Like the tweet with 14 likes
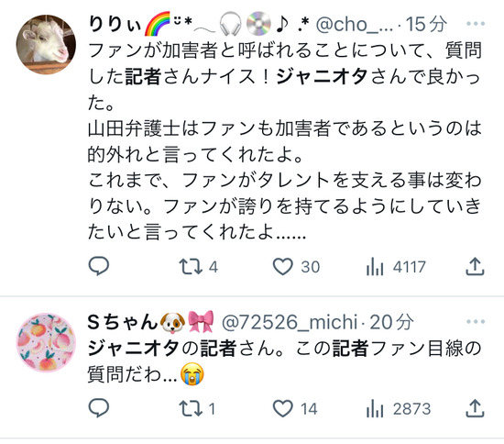This screenshot has height=444, width=504. tap(295, 408)
